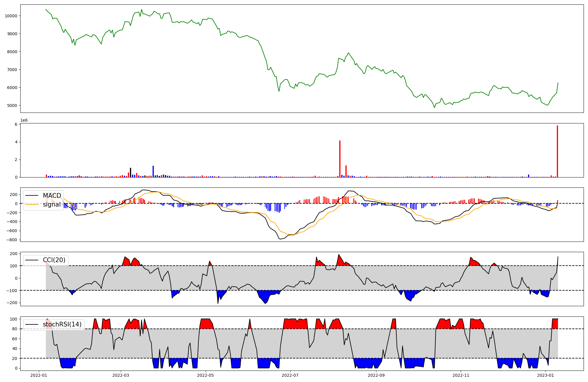This screenshot has height=382, width=588.
Task: Click the 2022-01 x-axis date label
Action: [39, 375]
